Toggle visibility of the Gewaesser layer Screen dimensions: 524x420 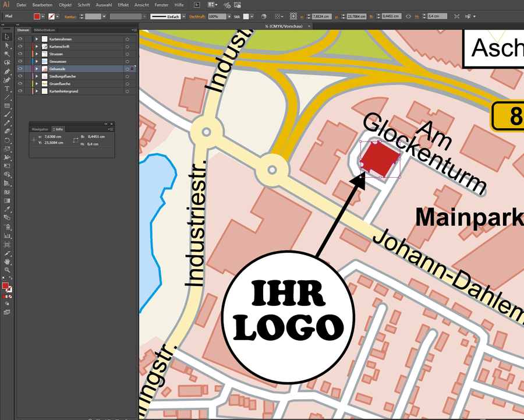(20, 61)
